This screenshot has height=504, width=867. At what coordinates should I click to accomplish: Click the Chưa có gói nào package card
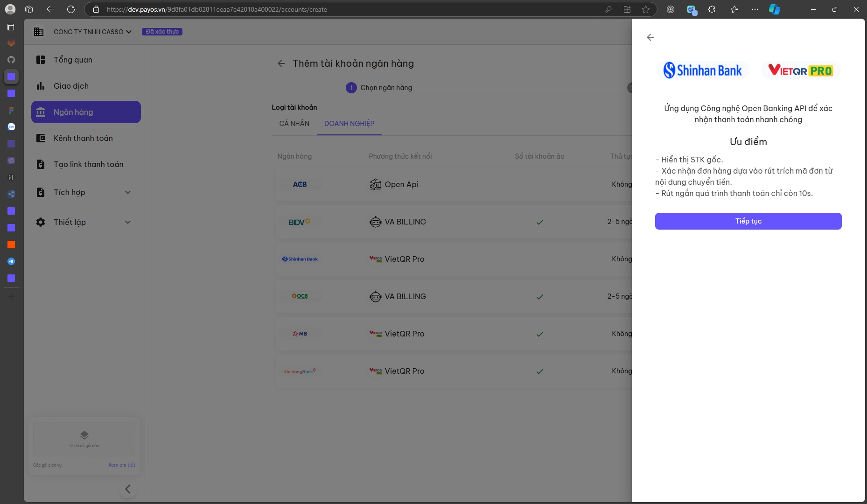point(84,440)
